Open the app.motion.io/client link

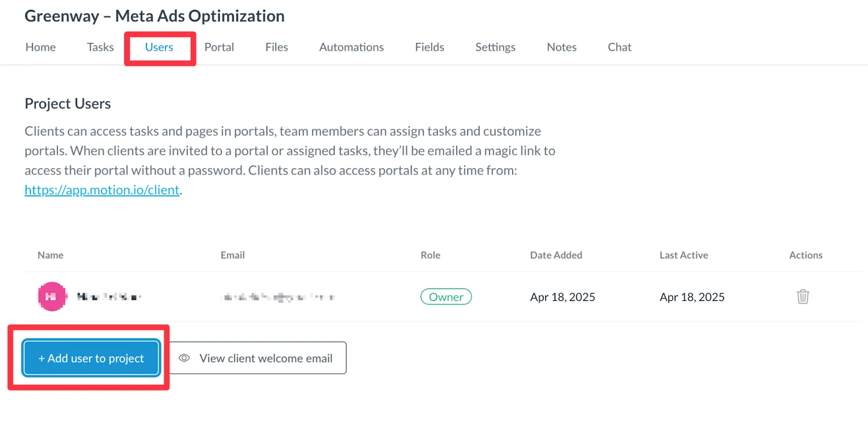[x=102, y=190]
